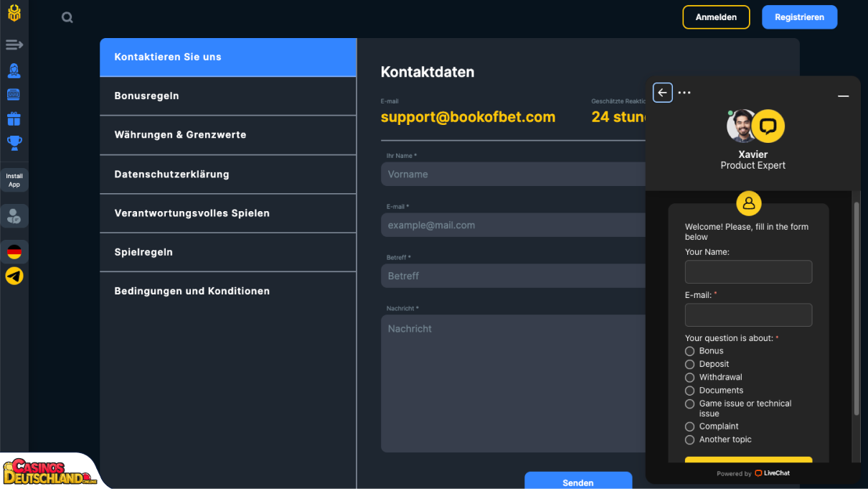Click the Senden button
Screen dimensions: 868x489
(x=578, y=480)
